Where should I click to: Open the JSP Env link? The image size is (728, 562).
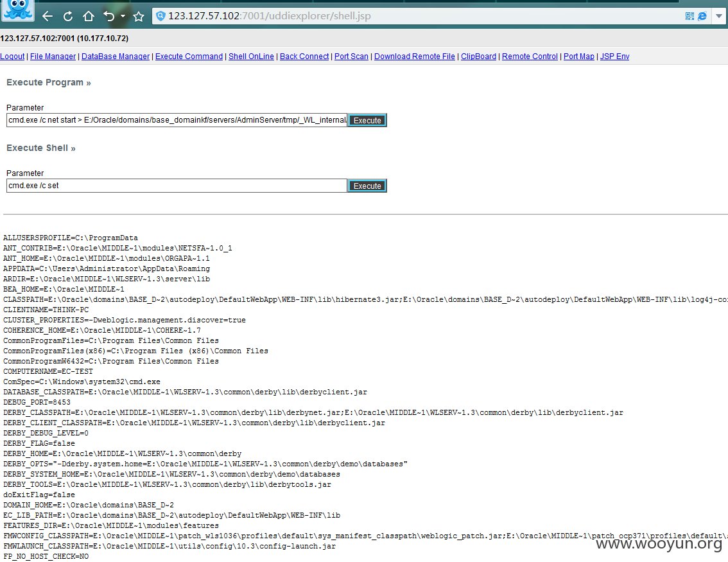pos(615,57)
